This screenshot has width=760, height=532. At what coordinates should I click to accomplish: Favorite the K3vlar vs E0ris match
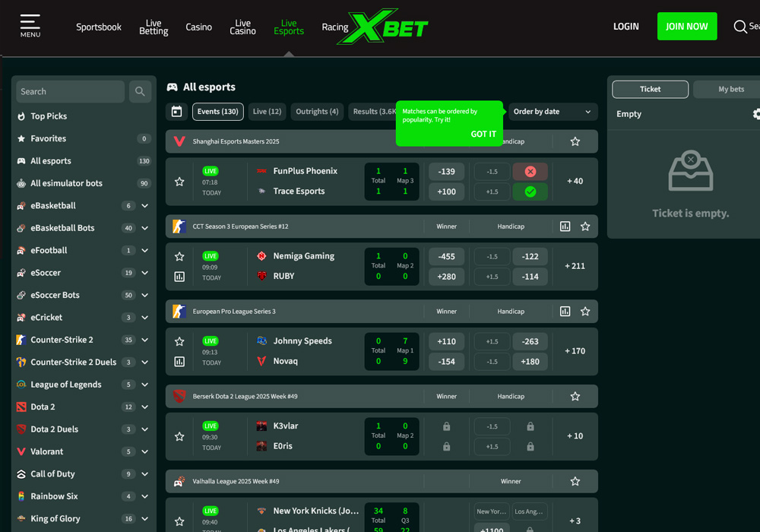[x=179, y=436]
